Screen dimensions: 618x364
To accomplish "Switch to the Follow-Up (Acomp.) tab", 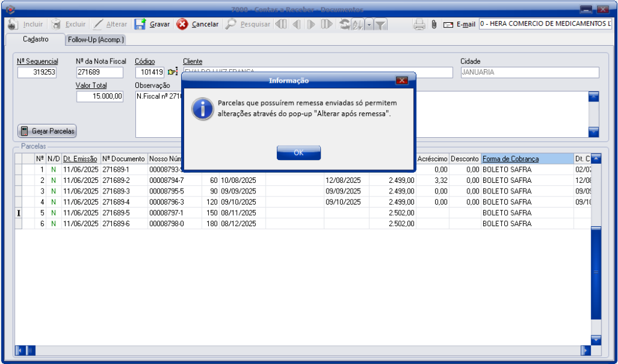I will tap(96, 40).
